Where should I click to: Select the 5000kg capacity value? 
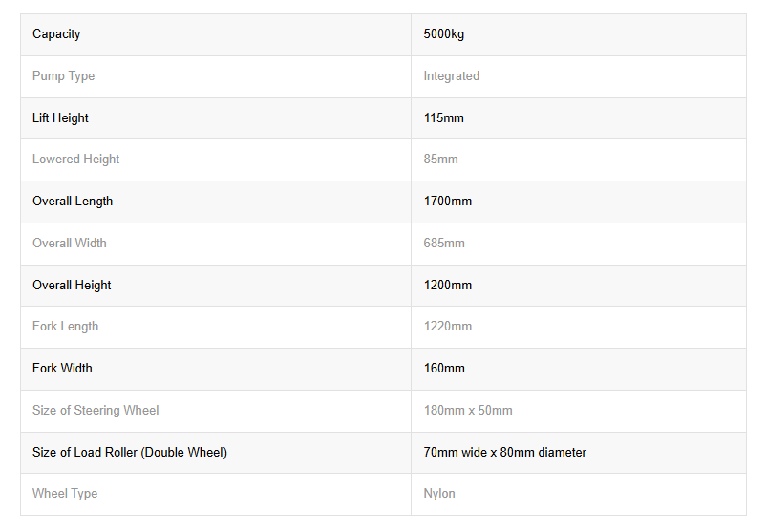443,34
